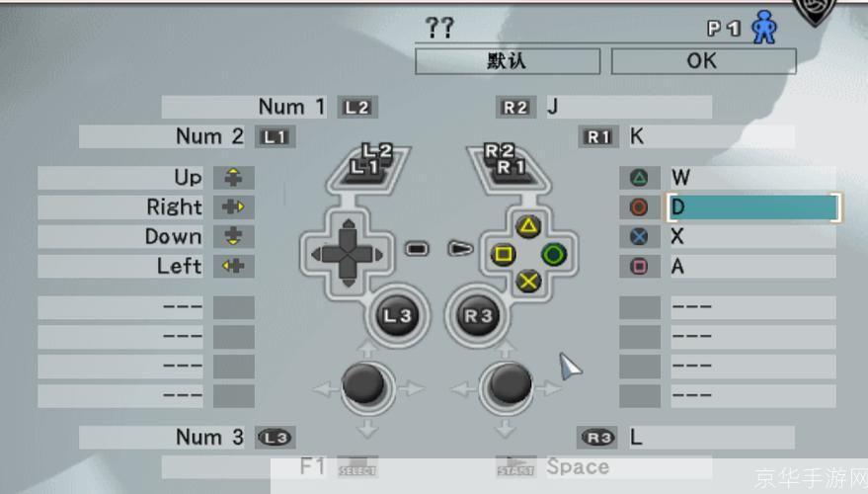Click the START button icon beside Space

click(x=515, y=466)
